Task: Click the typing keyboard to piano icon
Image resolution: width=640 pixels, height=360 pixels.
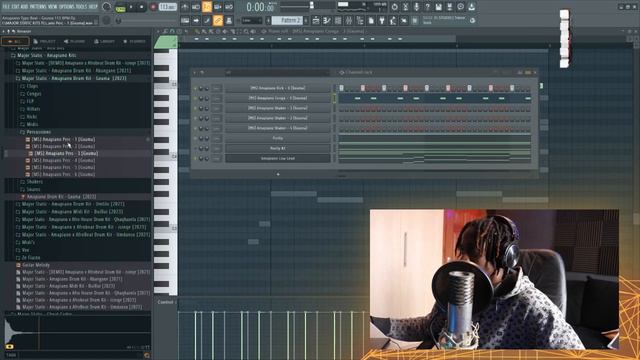Action: (x=185, y=20)
